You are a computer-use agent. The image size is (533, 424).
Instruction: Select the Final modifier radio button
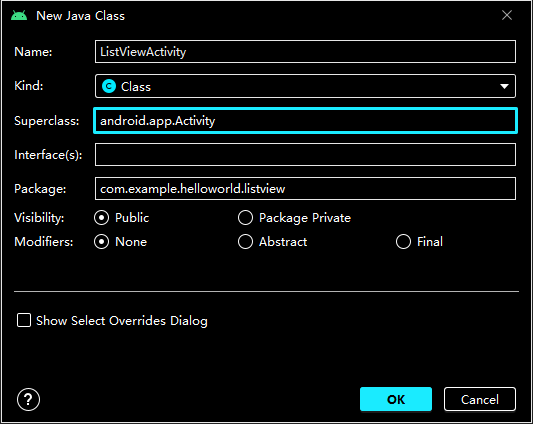[x=403, y=242]
